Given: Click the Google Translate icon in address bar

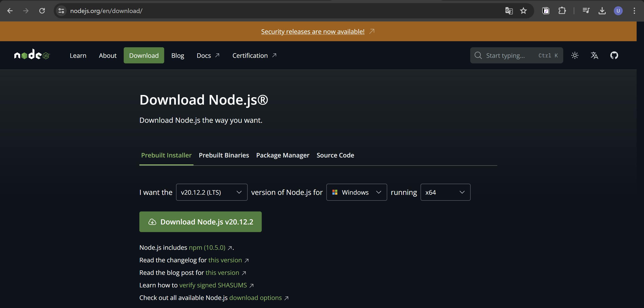Looking at the screenshot, I should pos(509,11).
